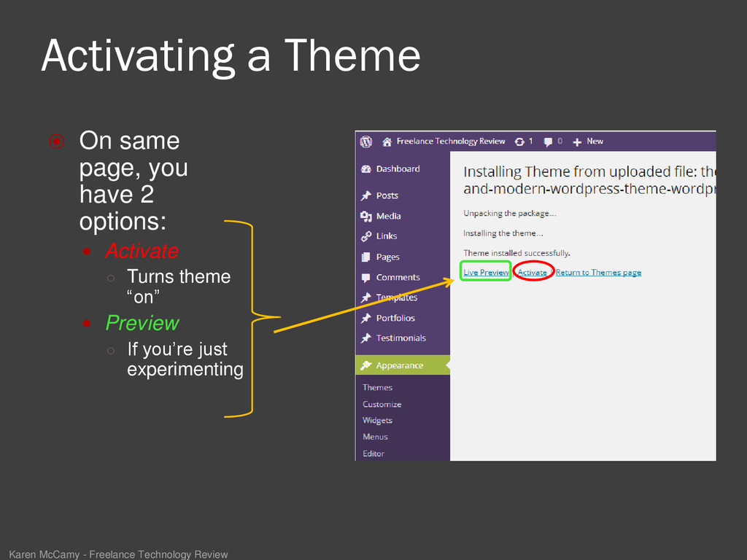Click the Live Preview link
This screenshot has width=747, height=560.
tap(486, 273)
